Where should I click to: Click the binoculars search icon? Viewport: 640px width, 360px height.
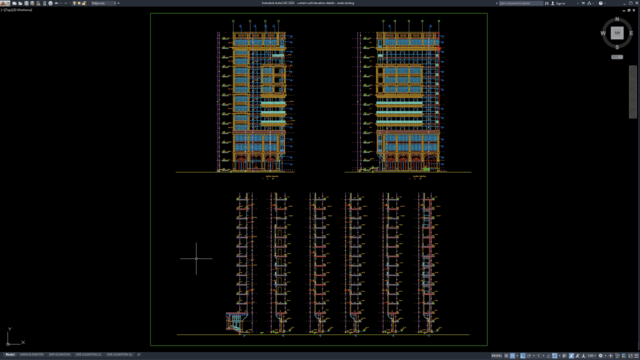(547, 3)
